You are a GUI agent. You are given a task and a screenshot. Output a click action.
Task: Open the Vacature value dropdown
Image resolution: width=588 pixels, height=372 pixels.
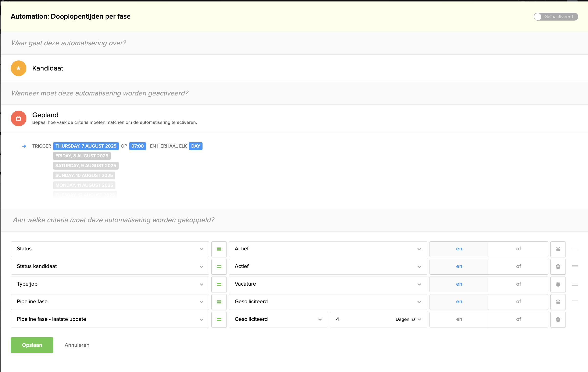coord(328,284)
